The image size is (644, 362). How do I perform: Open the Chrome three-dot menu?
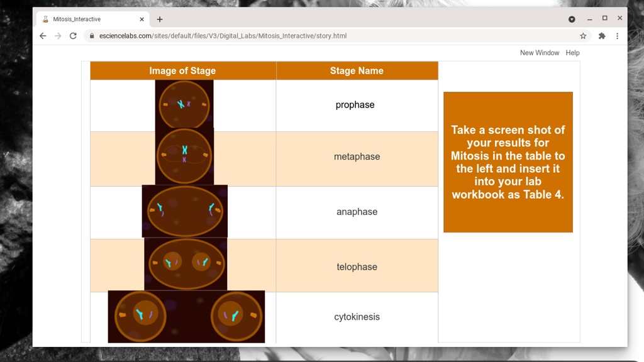(x=617, y=36)
